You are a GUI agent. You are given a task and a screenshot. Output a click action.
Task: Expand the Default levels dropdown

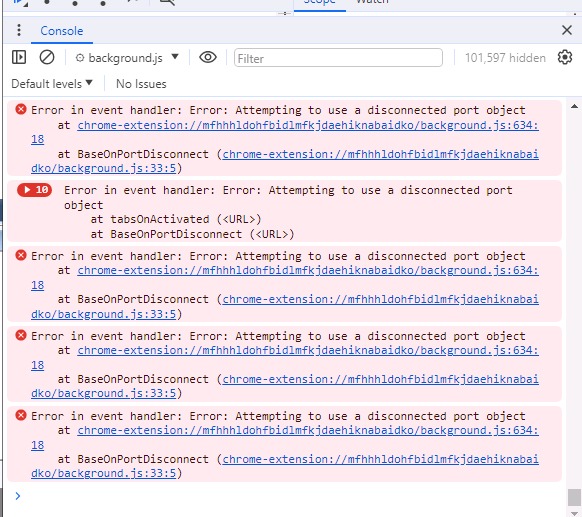point(52,84)
